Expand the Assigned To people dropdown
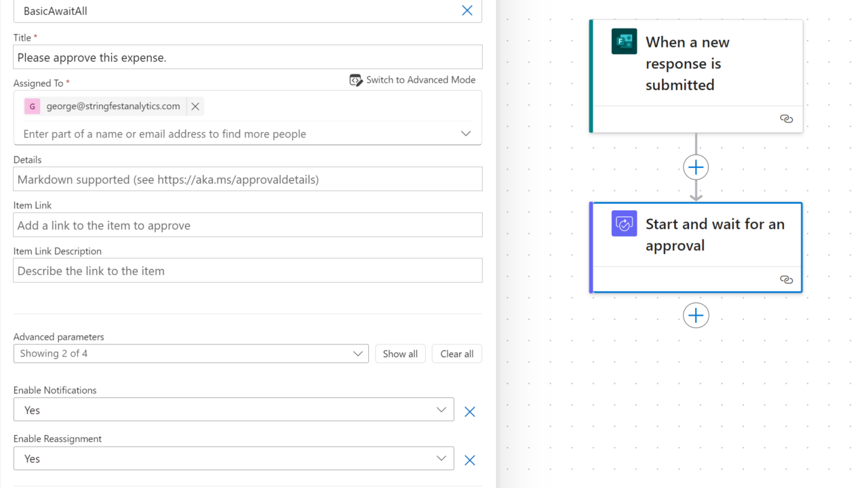The height and width of the screenshot is (488, 868). coord(466,134)
